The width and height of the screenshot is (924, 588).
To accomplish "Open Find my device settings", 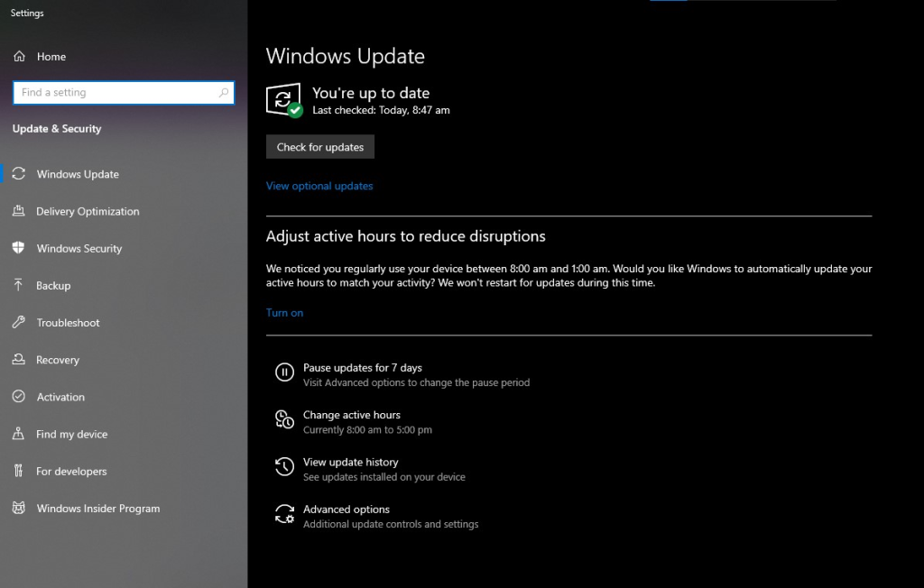I will click(x=72, y=434).
